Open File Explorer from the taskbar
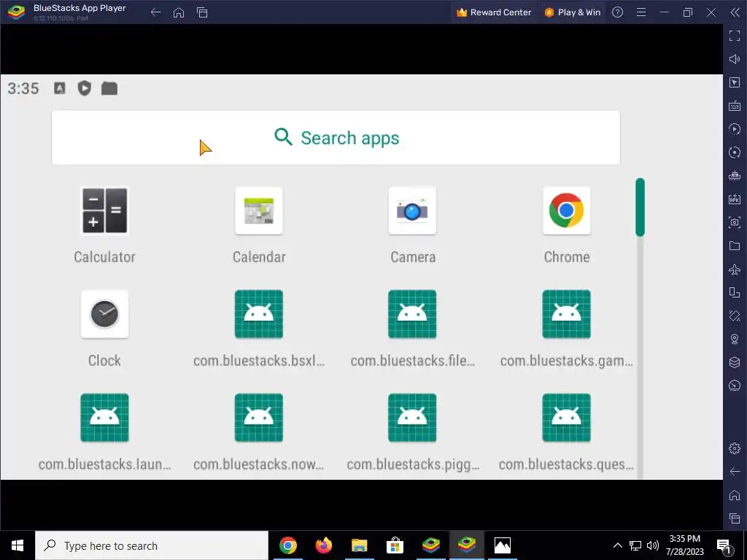The height and width of the screenshot is (560, 747). [359, 545]
